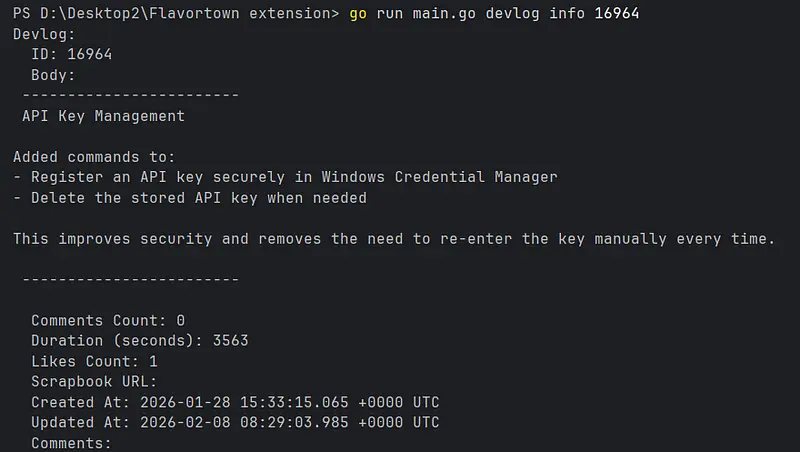Click the "ID: 16964" output line
800x452 pixels.
71,54
